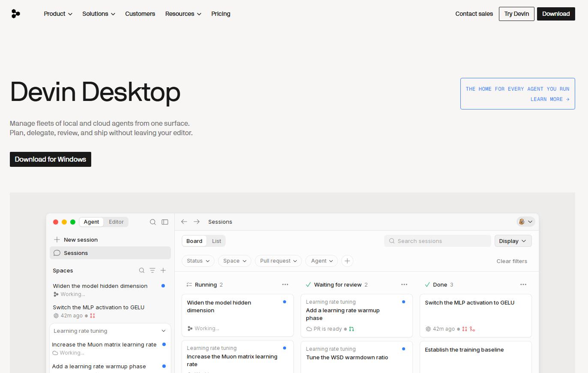The height and width of the screenshot is (373, 588).
Task: Click the back navigation arrow
Action: pyautogui.click(x=184, y=222)
